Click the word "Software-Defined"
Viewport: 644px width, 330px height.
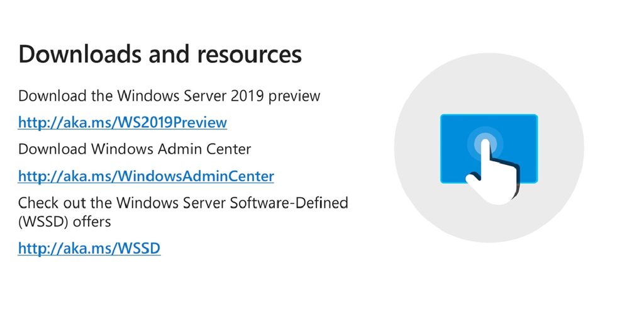(298, 203)
